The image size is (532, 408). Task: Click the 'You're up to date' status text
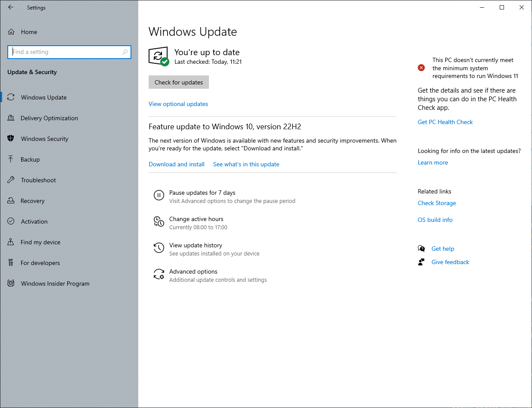(x=207, y=52)
